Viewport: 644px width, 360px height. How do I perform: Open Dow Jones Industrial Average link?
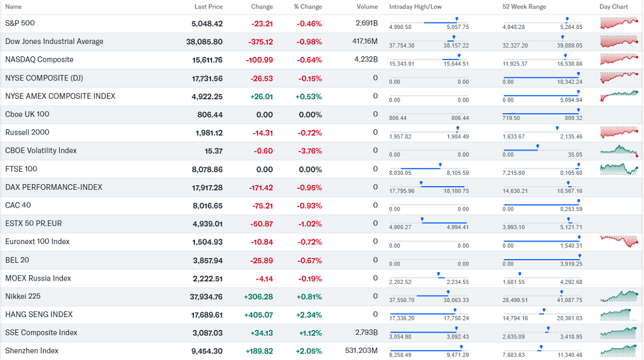coord(54,41)
